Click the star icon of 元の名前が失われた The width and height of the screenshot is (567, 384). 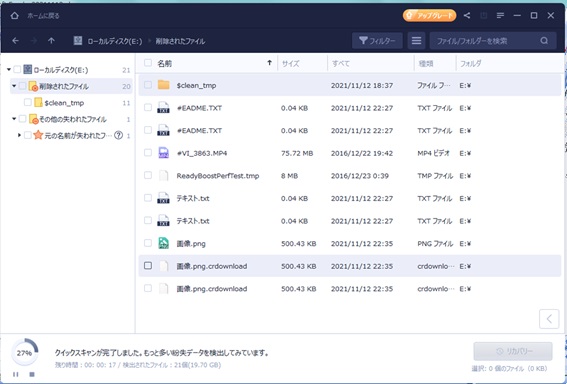click(x=38, y=135)
